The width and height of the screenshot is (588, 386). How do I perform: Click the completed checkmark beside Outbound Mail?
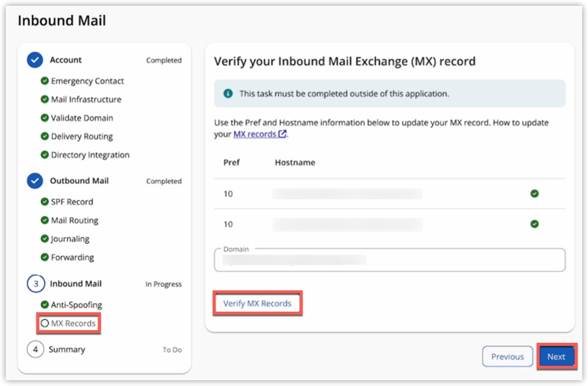click(x=35, y=180)
